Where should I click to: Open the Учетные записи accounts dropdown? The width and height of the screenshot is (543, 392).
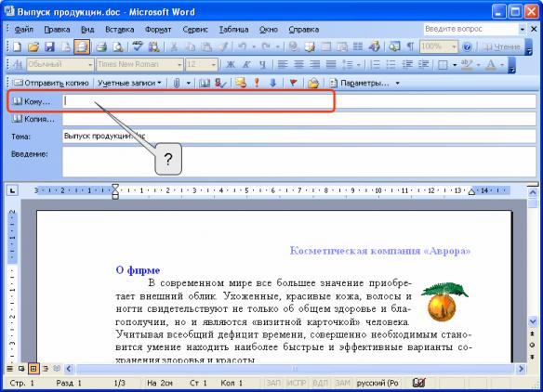click(x=129, y=83)
